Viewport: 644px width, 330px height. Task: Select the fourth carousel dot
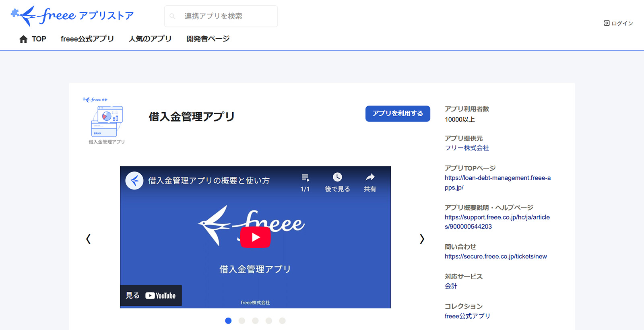point(269,321)
